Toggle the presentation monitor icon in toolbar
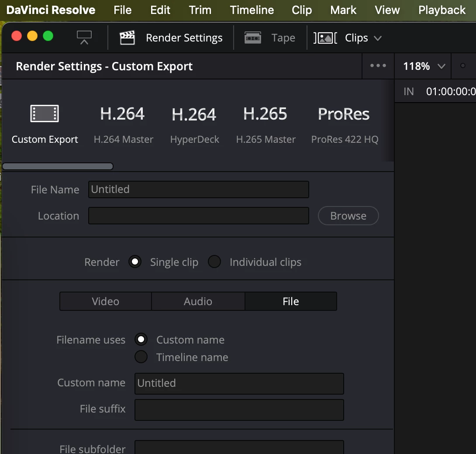 pyautogui.click(x=84, y=38)
